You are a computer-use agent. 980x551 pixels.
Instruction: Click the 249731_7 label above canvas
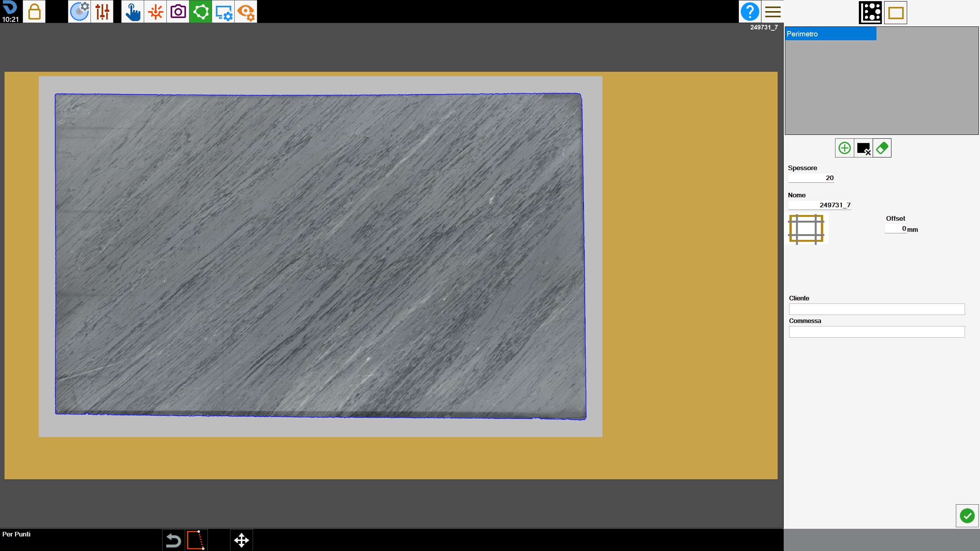764,28
